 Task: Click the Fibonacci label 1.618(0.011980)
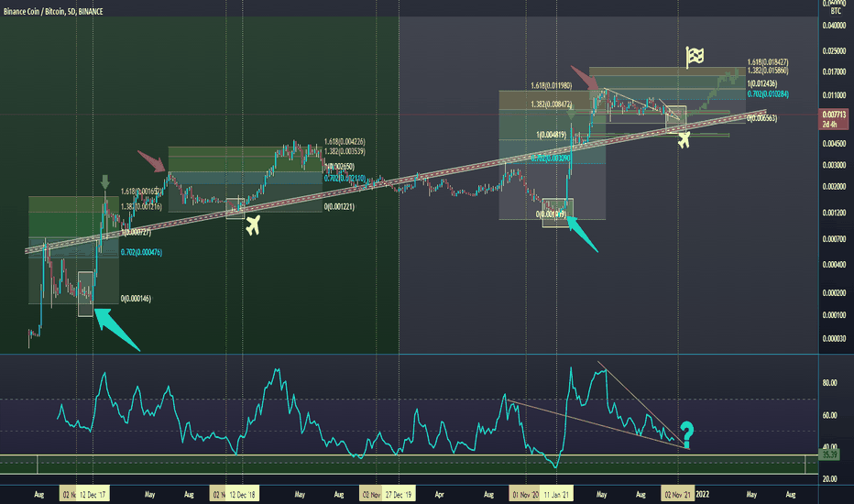(552, 85)
